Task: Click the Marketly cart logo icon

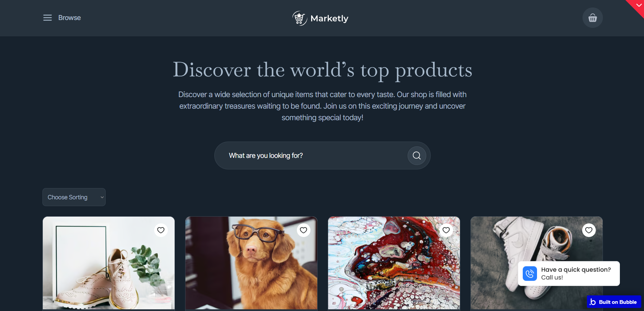Action: [x=300, y=18]
